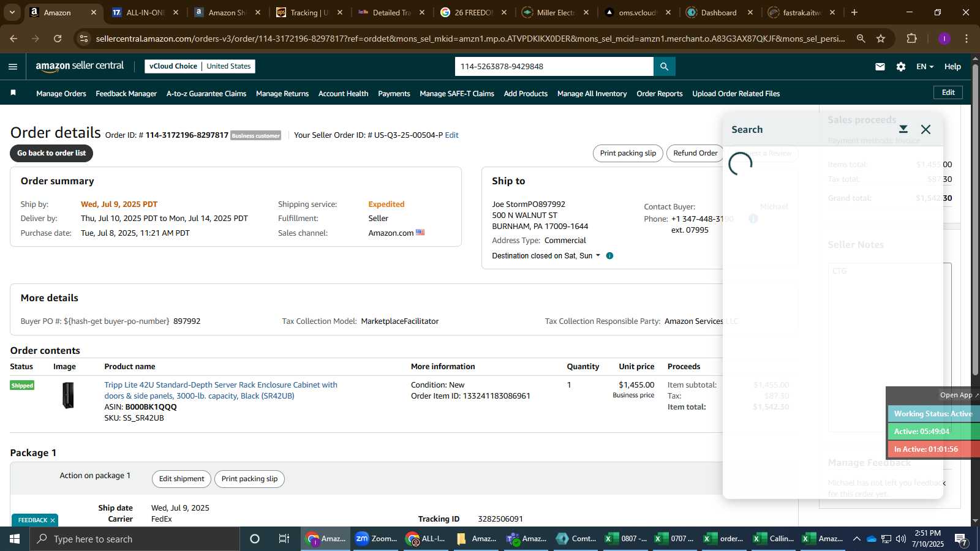
Task: Expand the EN language dropdown
Action: pos(925,67)
